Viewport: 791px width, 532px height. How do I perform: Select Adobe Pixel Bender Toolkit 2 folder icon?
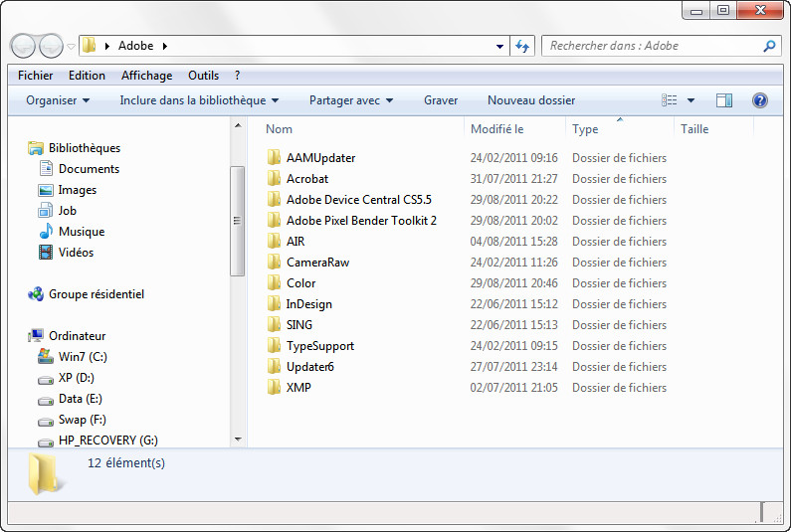pos(274,221)
